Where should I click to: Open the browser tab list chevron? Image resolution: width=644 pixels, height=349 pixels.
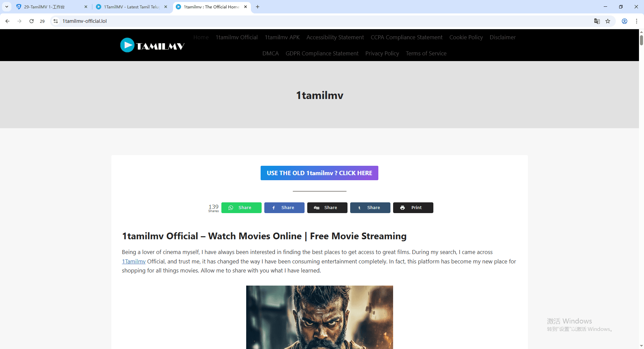[6, 7]
